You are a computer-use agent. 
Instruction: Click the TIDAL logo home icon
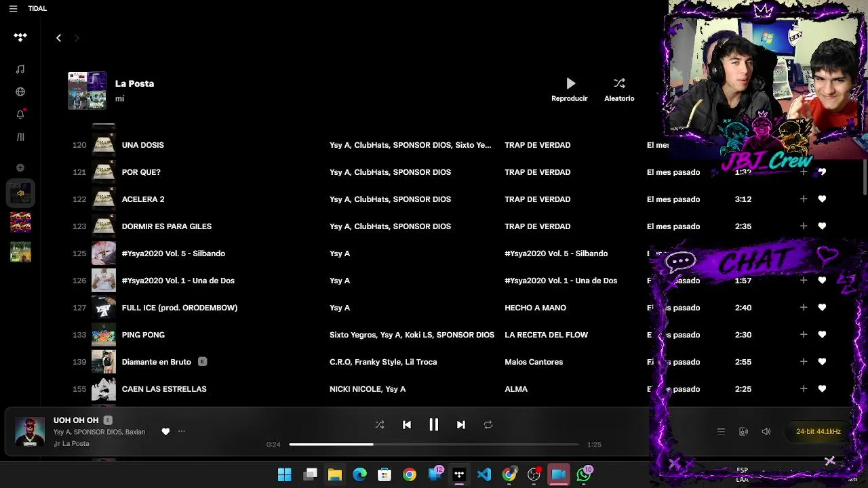point(20,37)
